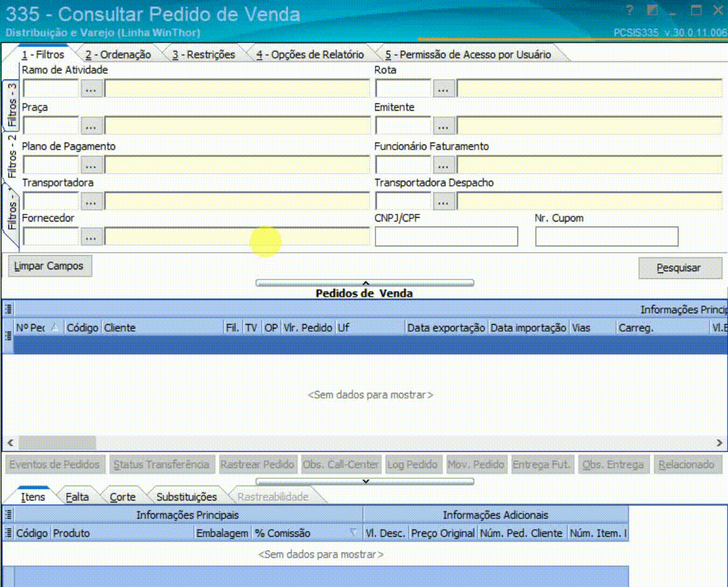
Task: Click right arrow of orders grid scrollbar
Action: click(719, 442)
